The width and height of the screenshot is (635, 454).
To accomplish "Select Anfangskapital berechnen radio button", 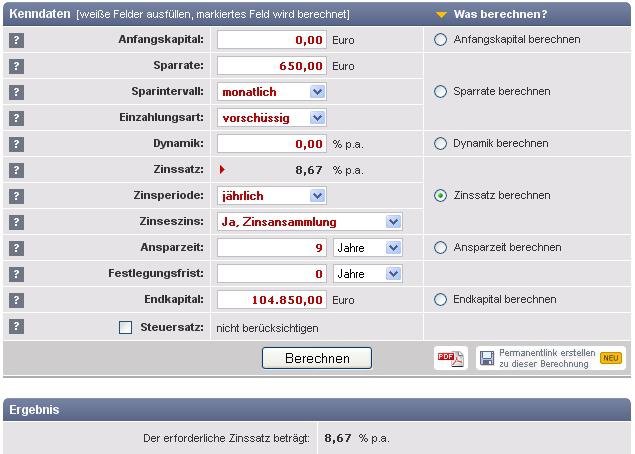I will pyautogui.click(x=440, y=40).
